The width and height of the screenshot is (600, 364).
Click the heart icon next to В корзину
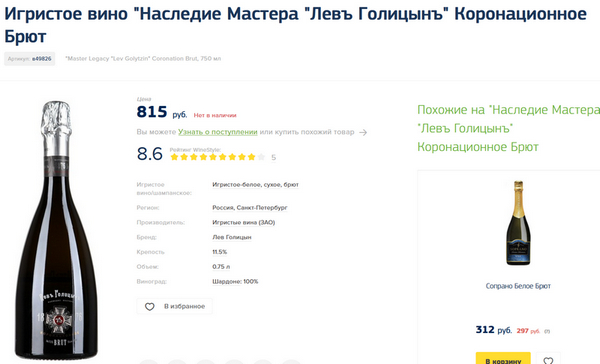(x=548, y=361)
